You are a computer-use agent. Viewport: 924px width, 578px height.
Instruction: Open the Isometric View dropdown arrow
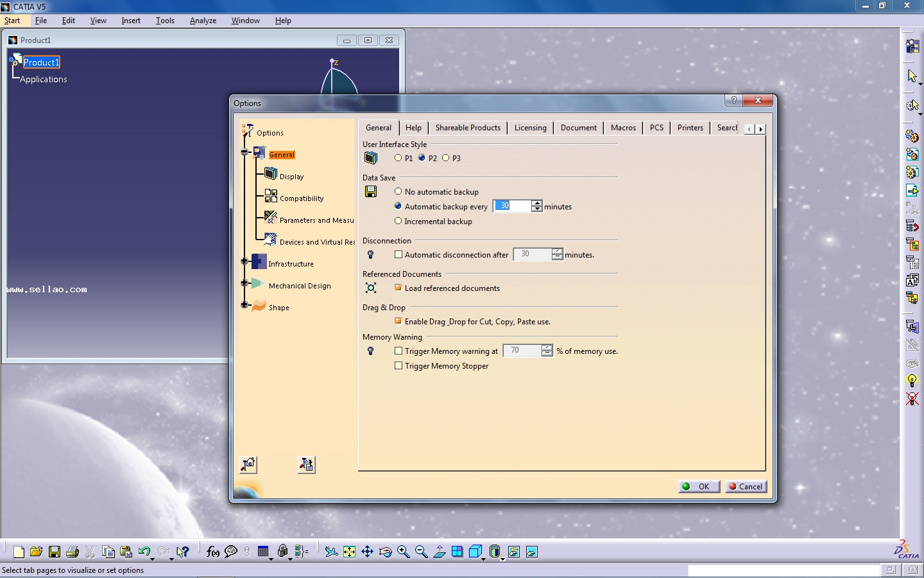pos(483,559)
